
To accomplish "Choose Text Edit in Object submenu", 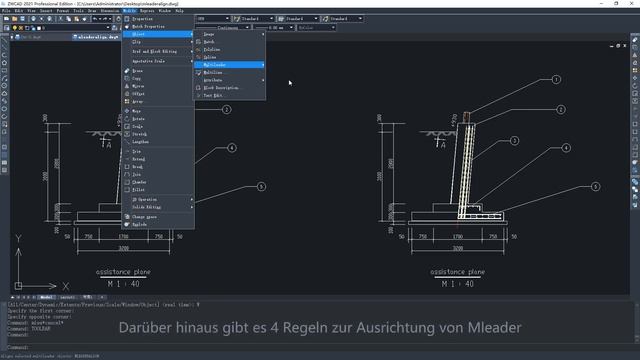I will (x=229, y=96).
